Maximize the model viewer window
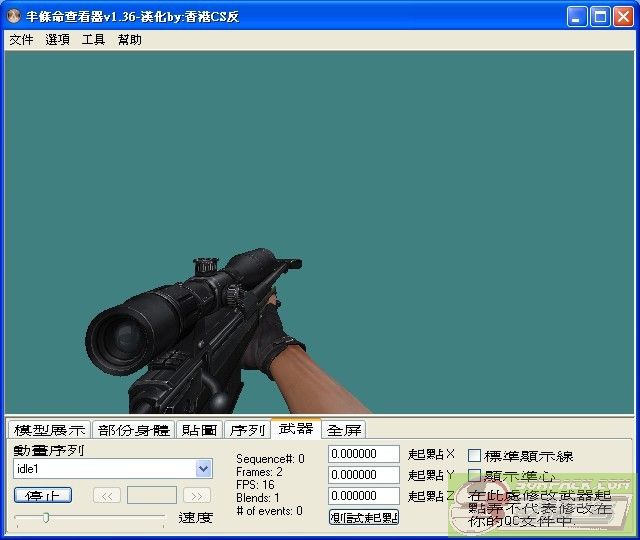This screenshot has width=640, height=540. (600, 17)
